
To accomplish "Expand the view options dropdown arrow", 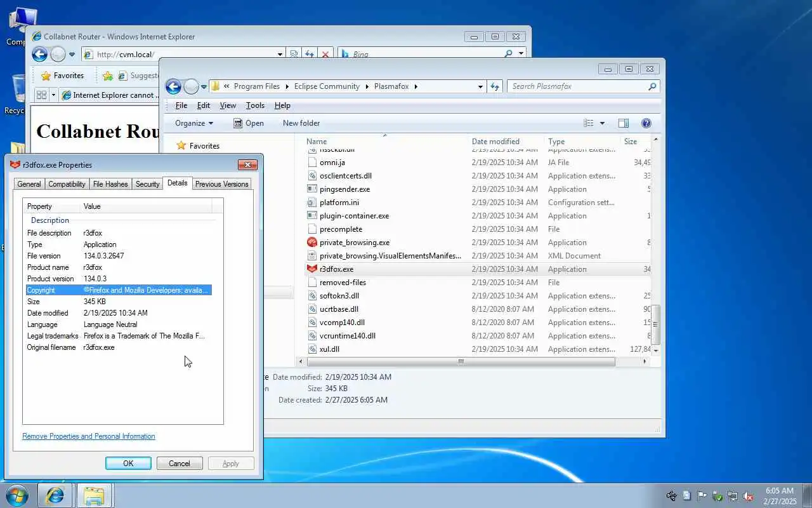I will click(x=602, y=123).
